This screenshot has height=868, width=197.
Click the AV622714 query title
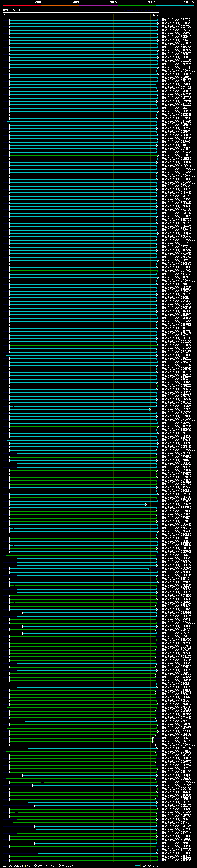[11, 10]
